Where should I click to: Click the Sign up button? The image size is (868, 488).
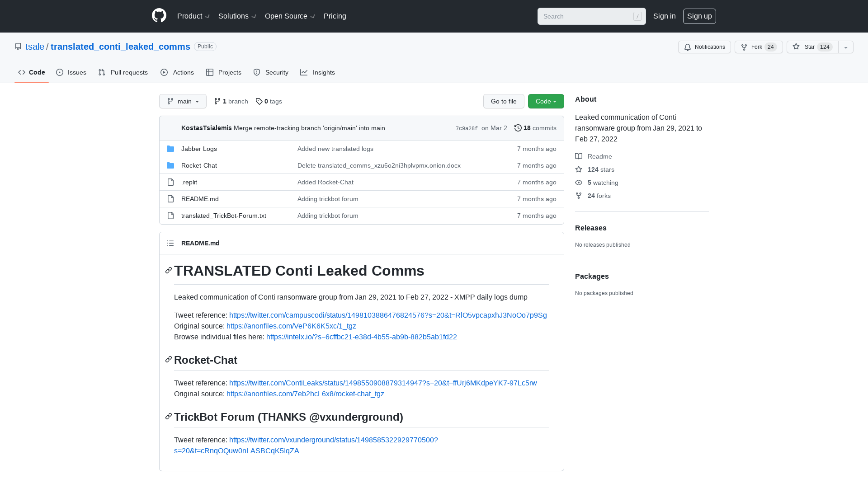click(x=699, y=16)
